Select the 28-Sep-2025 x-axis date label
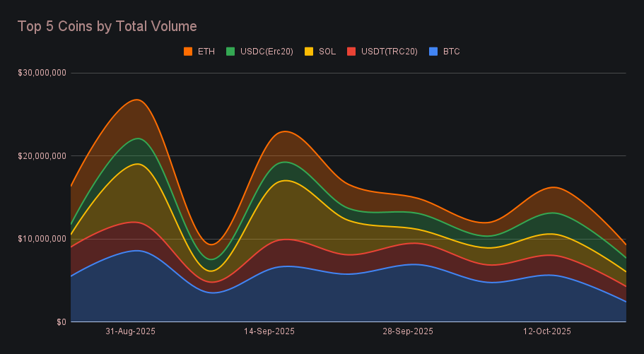 pos(407,331)
